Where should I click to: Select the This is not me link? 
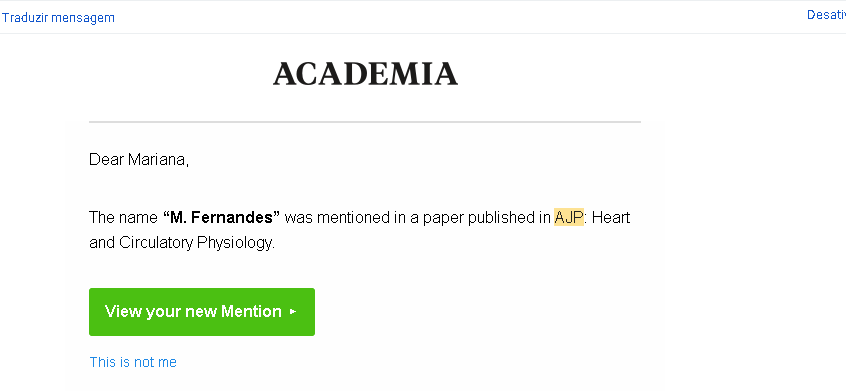[133, 362]
